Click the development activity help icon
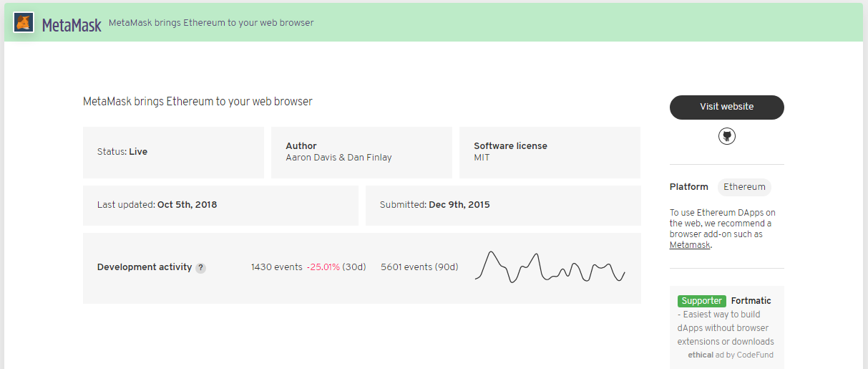 201,268
